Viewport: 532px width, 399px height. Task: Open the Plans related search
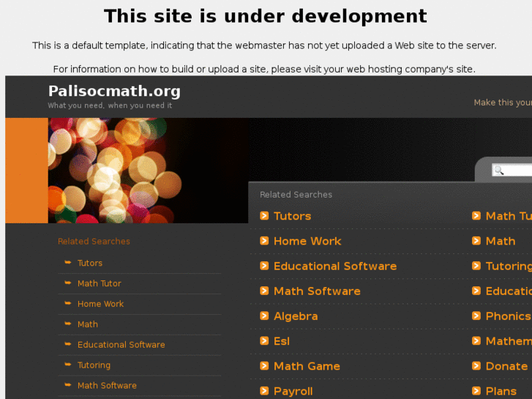tap(501, 391)
